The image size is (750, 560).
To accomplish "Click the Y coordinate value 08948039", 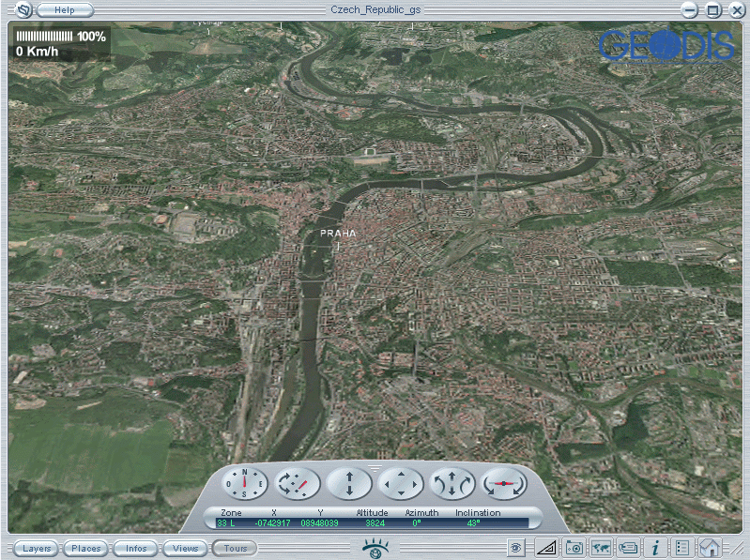I will pos(319,522).
